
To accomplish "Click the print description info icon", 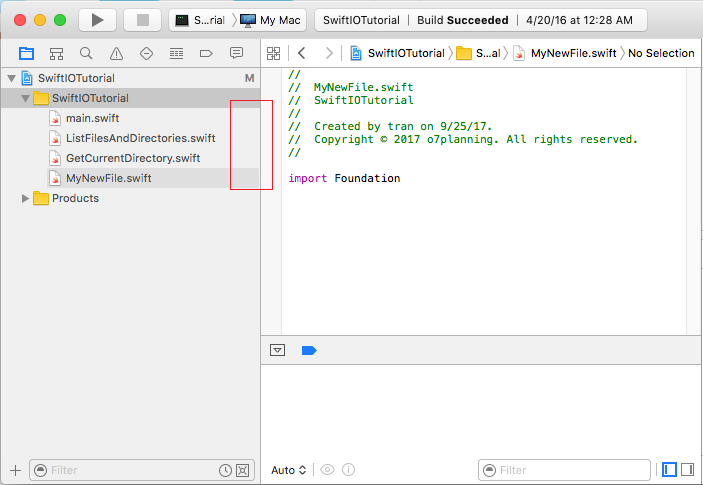I will coord(348,470).
